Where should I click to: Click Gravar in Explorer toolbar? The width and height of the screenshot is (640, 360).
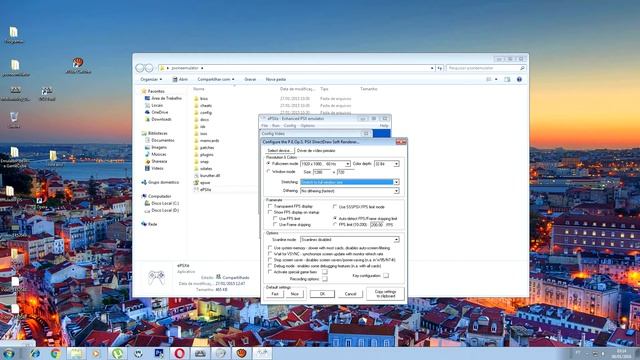(250, 80)
